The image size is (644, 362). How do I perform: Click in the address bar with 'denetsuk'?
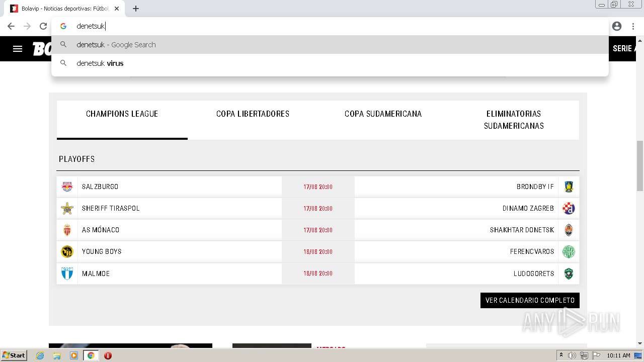tap(330, 26)
